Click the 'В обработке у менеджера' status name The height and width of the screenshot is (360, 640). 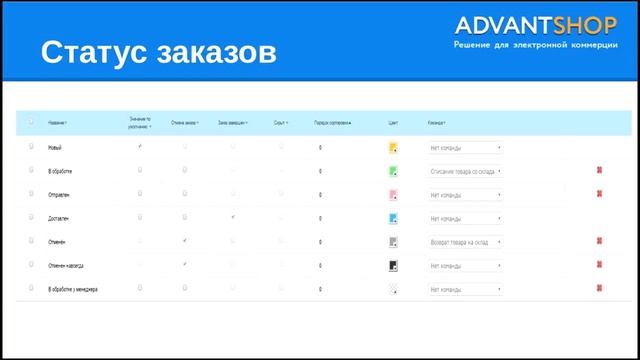click(73, 290)
